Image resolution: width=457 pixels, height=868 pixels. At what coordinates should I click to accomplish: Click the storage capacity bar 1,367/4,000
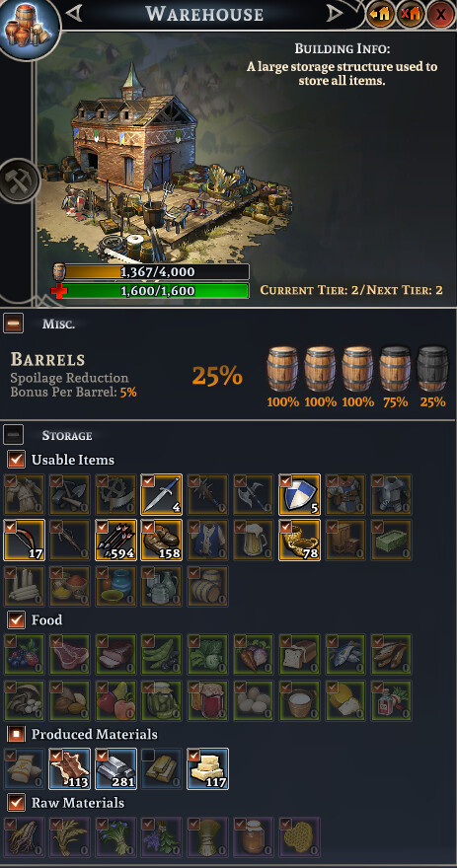pyautogui.click(x=151, y=272)
